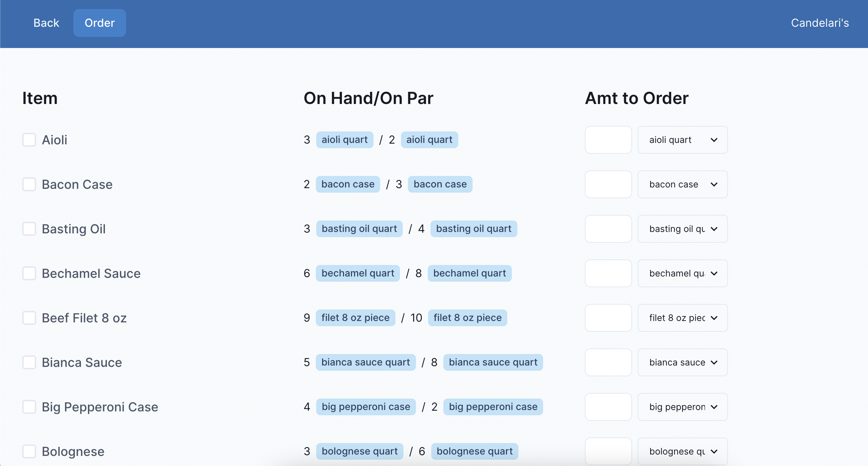Click the Candelari's link in header
Image resolution: width=868 pixels, height=466 pixels.
[820, 23]
